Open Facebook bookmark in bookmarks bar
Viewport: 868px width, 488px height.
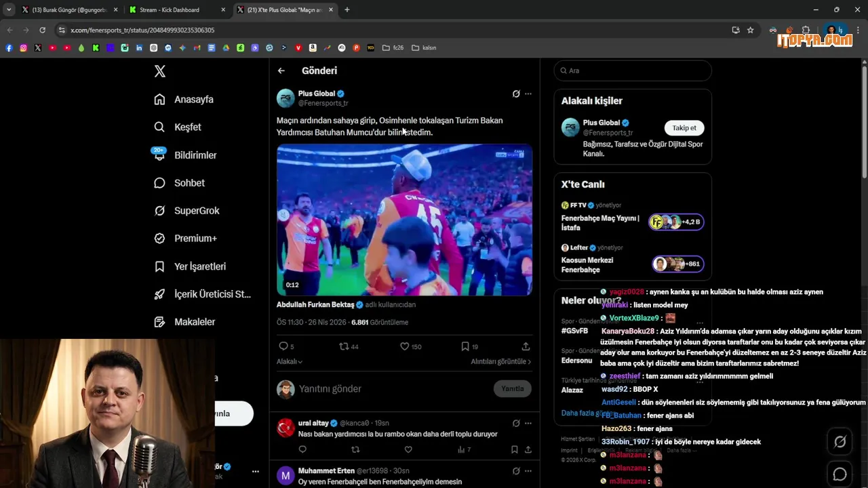pos(9,48)
